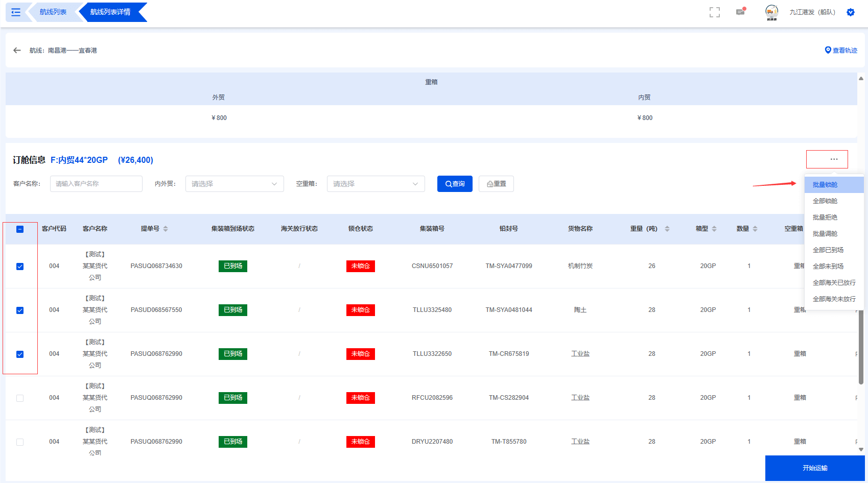Click the 客户名称 input field

click(x=96, y=184)
